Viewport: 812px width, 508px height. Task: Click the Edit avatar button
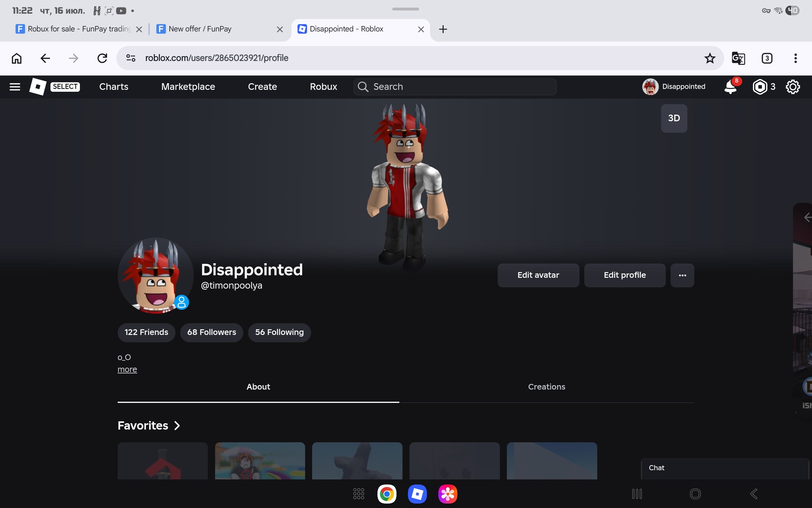tap(538, 275)
